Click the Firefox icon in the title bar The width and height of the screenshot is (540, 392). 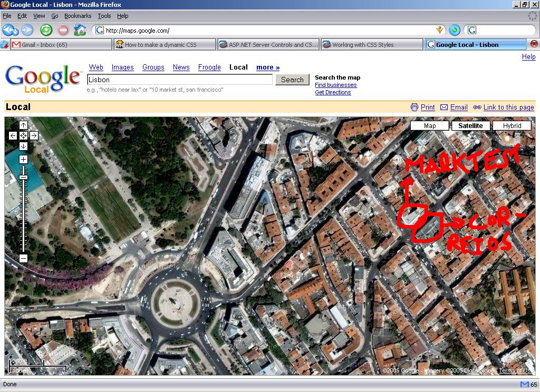(5, 4)
